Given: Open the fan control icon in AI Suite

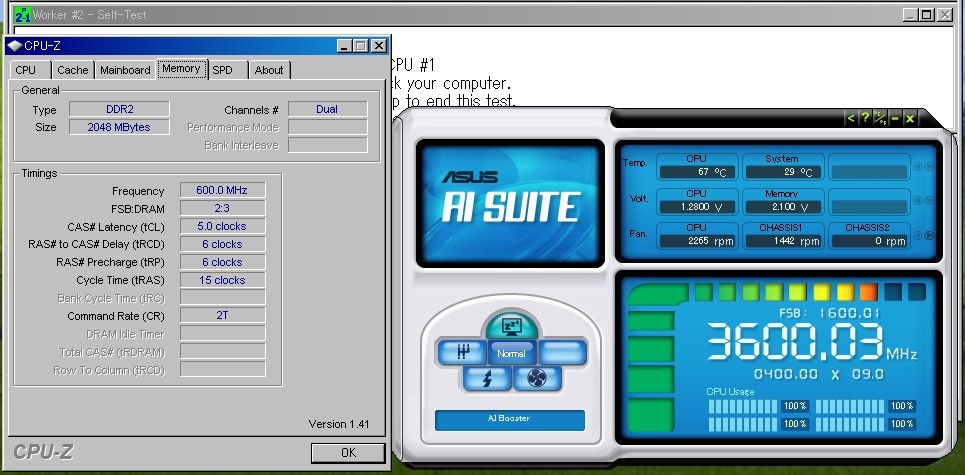Looking at the screenshot, I should point(537,378).
